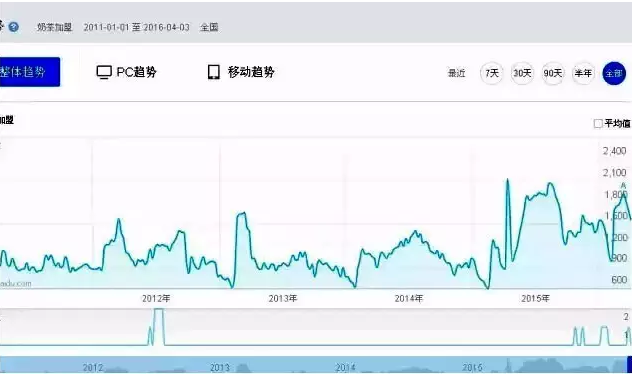Click the A marker on the trend chart

[x=624, y=186]
